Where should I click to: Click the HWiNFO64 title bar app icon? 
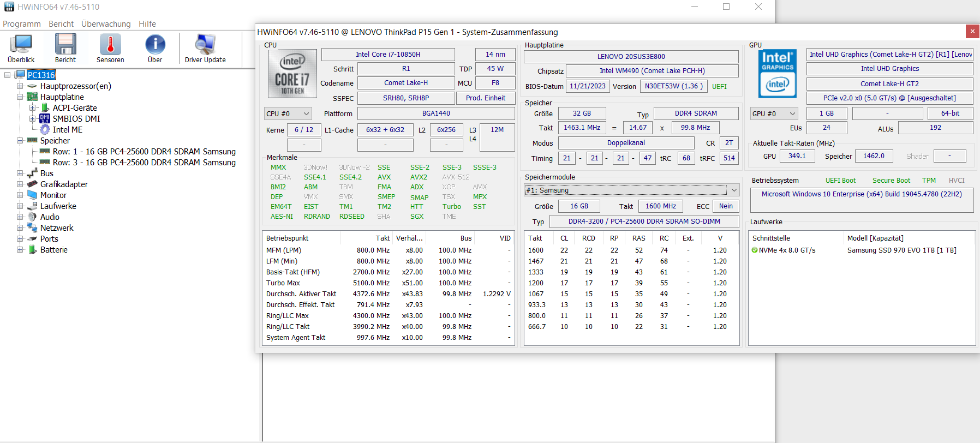tap(9, 7)
